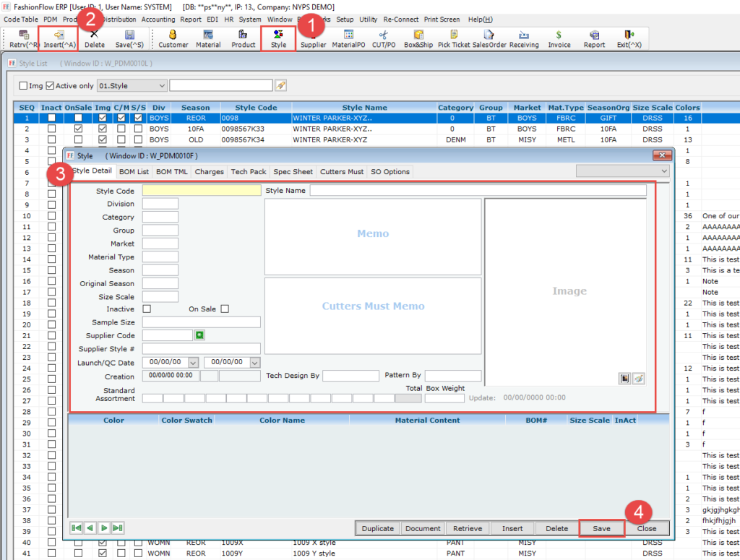The height and width of the screenshot is (560, 740).
Task: Open the Launch date dropdown
Action: (x=195, y=362)
